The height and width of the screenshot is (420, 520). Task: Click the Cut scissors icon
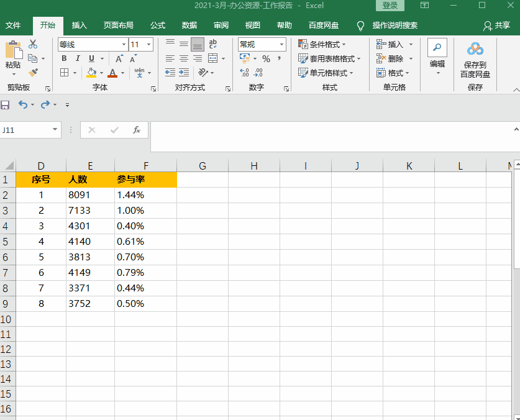point(33,45)
